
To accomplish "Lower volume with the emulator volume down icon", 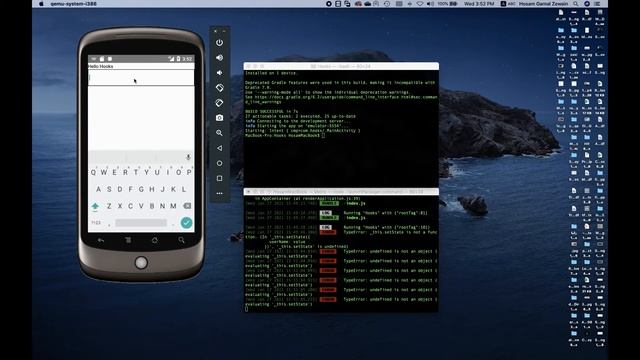I will point(220,73).
